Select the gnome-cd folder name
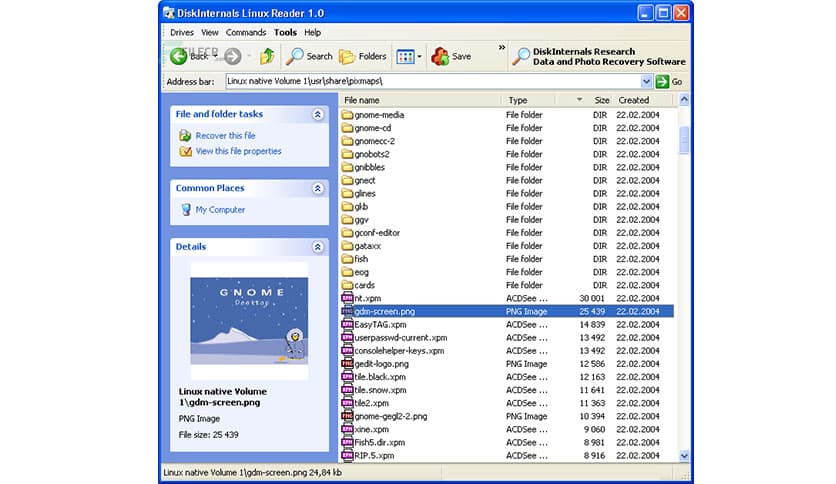The width and height of the screenshot is (836, 484). (x=373, y=128)
